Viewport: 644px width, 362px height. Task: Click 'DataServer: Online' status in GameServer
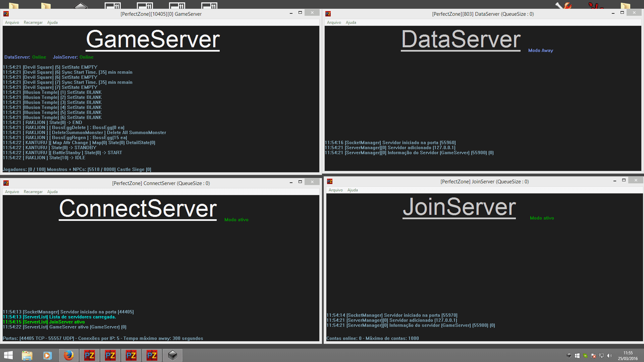pyautogui.click(x=25, y=57)
